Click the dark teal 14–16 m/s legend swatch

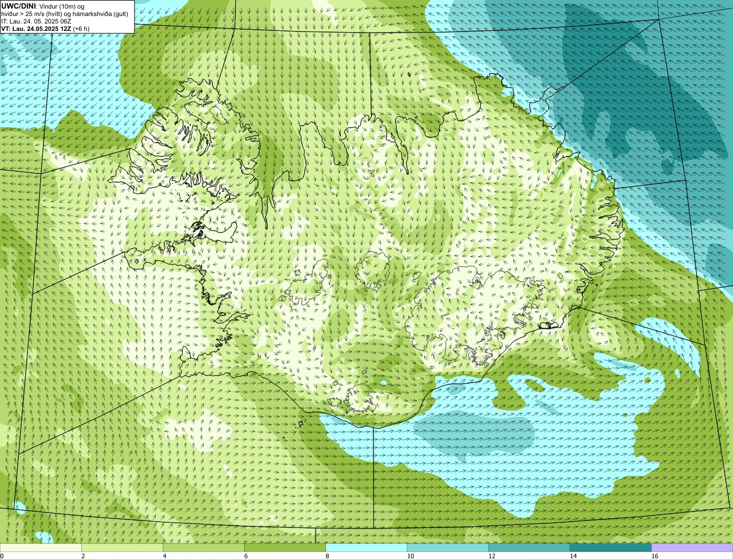tap(611, 547)
